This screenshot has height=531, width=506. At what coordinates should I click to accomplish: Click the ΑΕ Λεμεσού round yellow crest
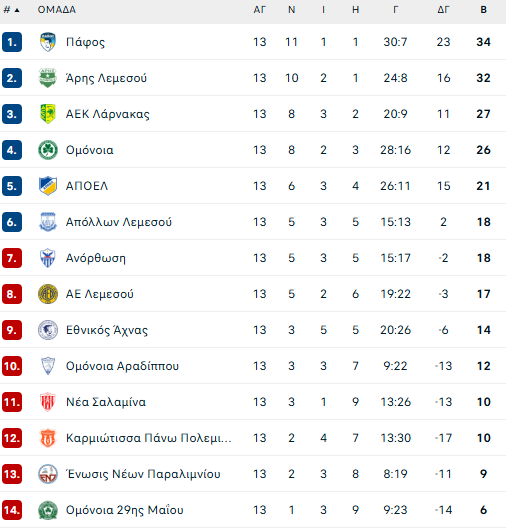[47, 294]
